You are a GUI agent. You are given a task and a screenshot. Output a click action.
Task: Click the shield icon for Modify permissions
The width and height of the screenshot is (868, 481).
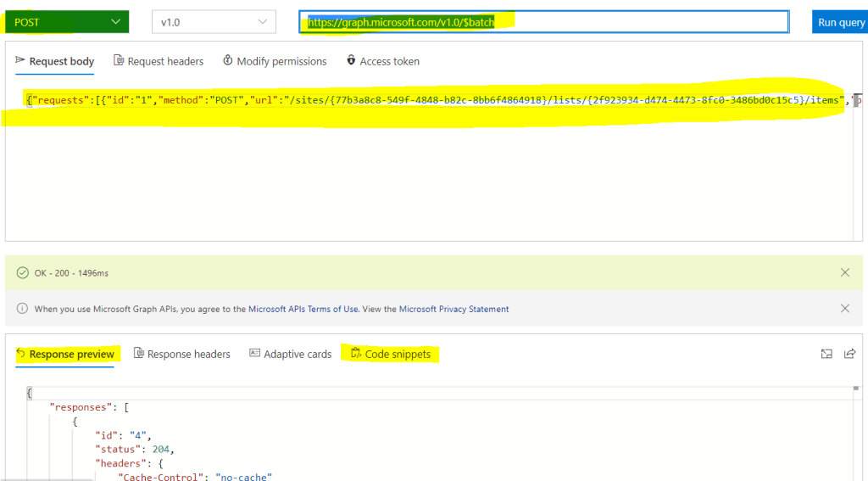pos(228,61)
